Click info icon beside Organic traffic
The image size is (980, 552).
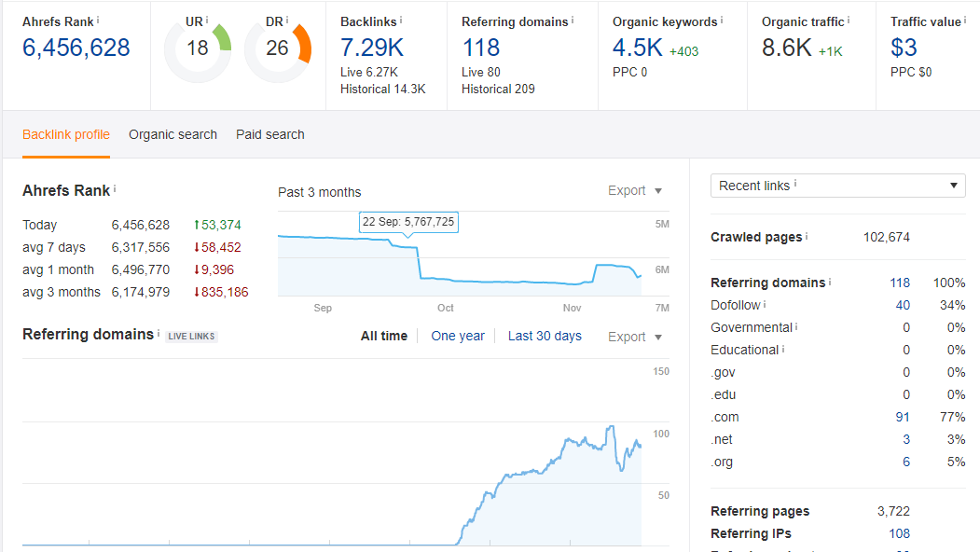(849, 20)
